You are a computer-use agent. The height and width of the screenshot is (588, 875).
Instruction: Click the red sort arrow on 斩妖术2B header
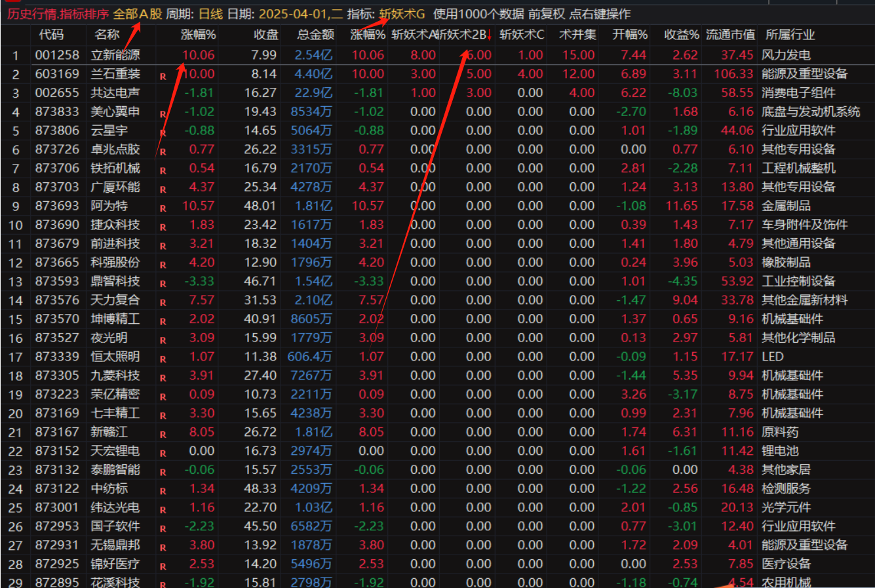(x=489, y=35)
